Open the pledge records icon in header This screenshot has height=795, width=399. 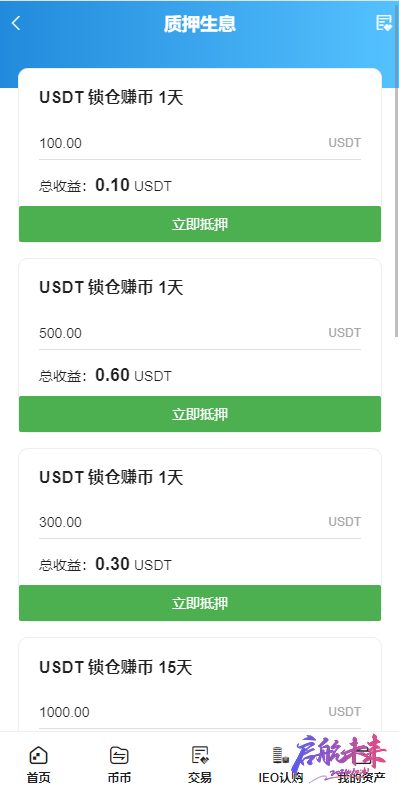[x=384, y=23]
